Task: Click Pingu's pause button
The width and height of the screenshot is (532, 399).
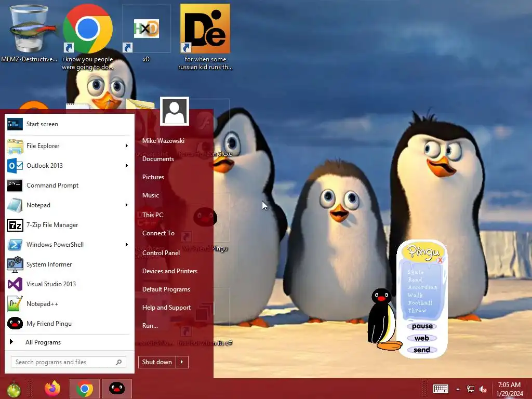Action: (x=422, y=326)
